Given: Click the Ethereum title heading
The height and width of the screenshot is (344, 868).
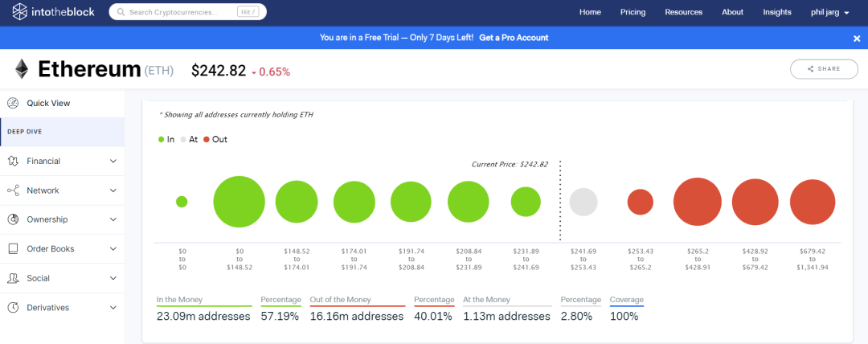Looking at the screenshot, I should 90,70.
